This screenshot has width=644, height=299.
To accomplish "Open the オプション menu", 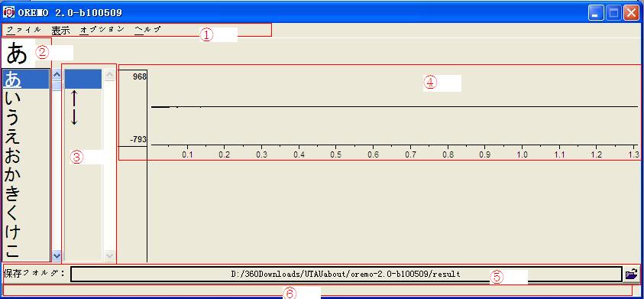I will 102,30.
